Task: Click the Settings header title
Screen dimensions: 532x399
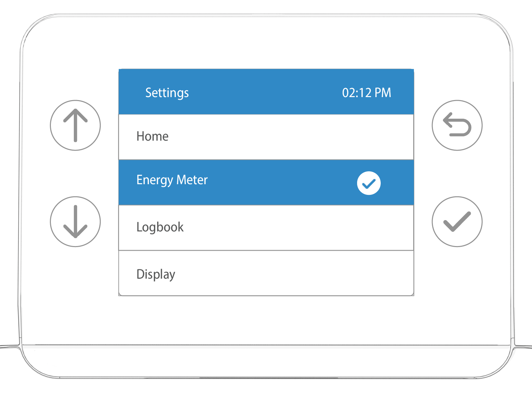Action: coord(167,93)
